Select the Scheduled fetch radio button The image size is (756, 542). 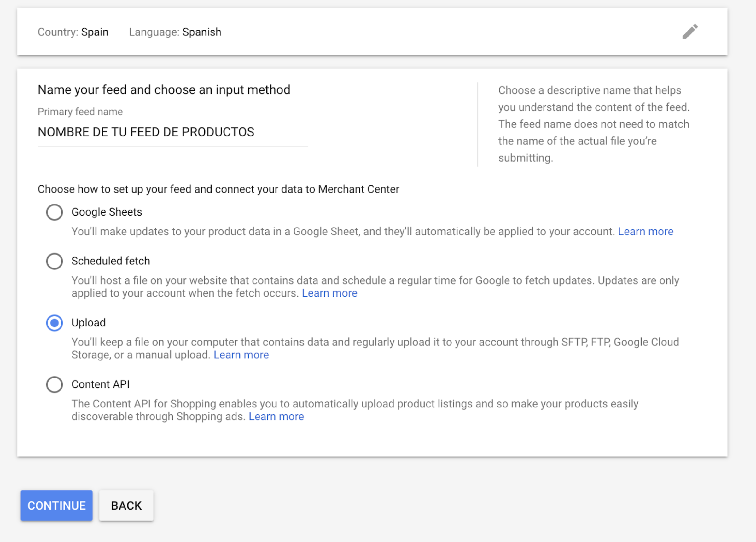click(54, 261)
